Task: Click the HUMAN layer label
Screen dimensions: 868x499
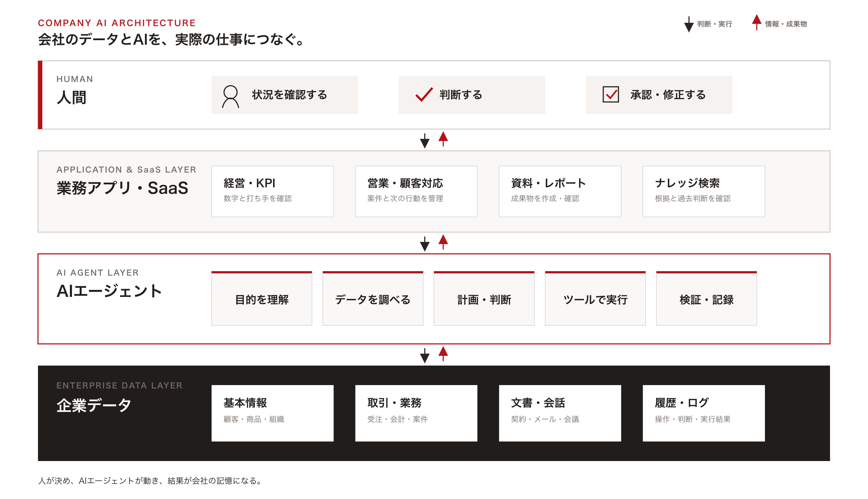Action: (75, 79)
